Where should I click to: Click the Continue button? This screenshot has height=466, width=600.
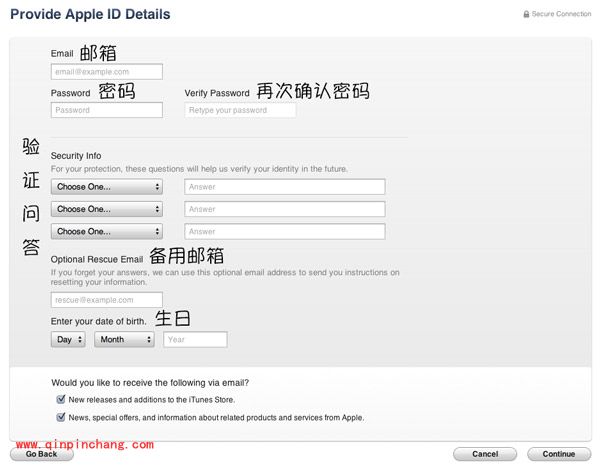559,454
